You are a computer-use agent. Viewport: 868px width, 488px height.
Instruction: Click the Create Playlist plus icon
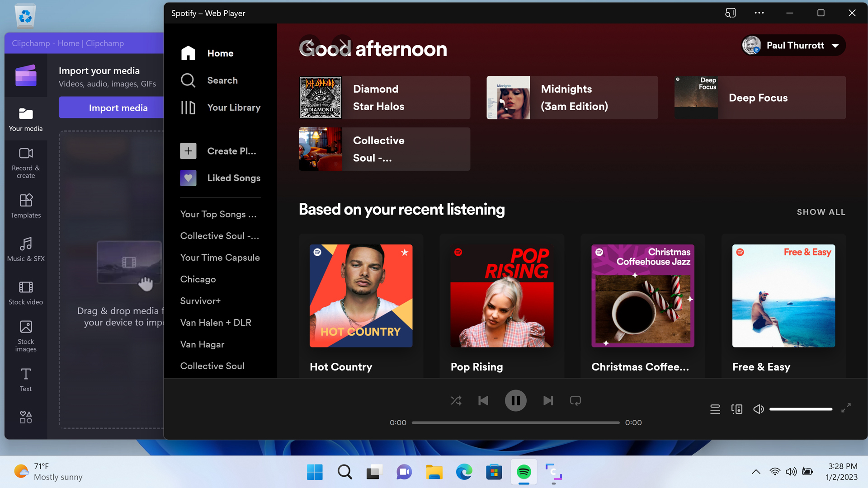click(188, 151)
